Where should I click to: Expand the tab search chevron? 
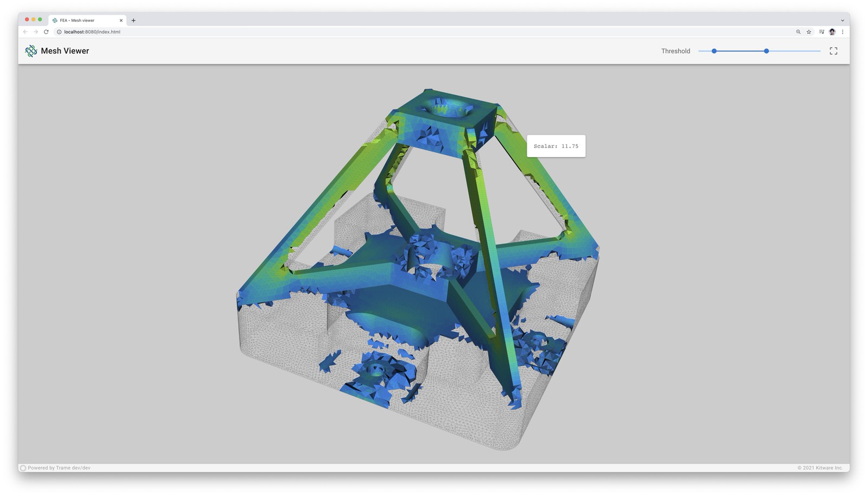point(843,21)
